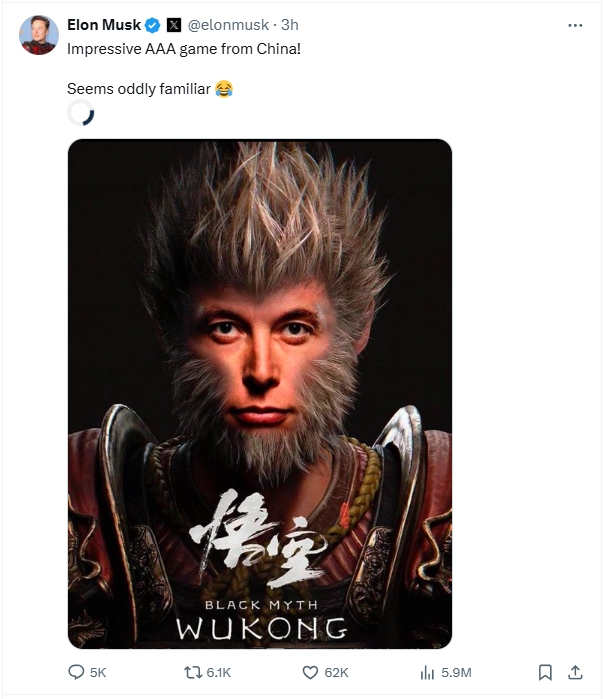
Task: Open the Black Myth Wukong image
Action: 260,394
